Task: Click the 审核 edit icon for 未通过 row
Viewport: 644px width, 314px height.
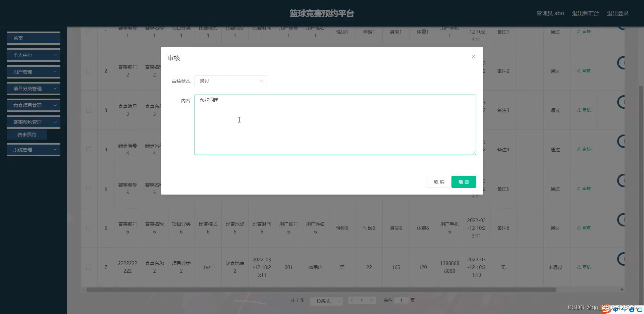Action: 584,267
